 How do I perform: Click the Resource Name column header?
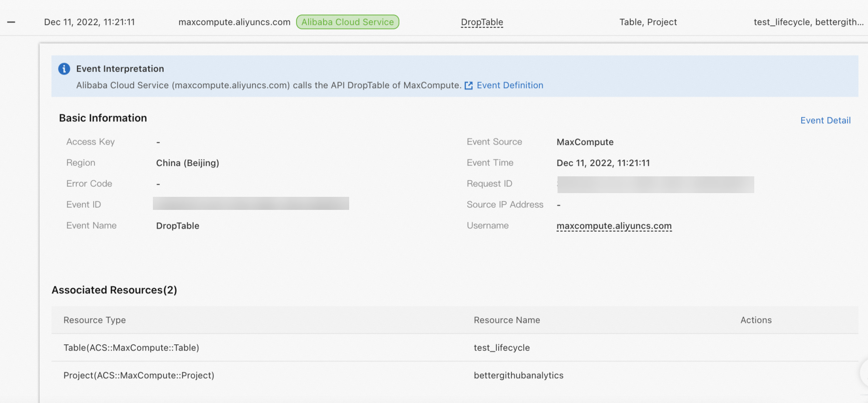tap(507, 320)
